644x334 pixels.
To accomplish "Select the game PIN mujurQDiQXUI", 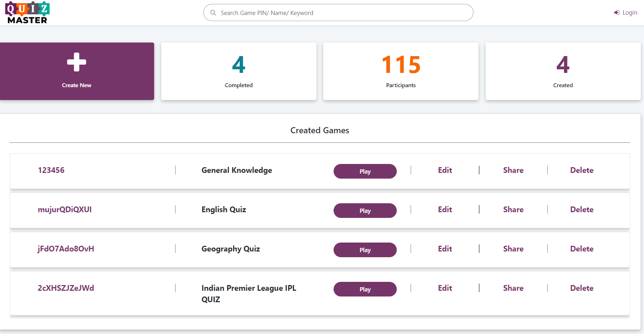I will (65, 209).
